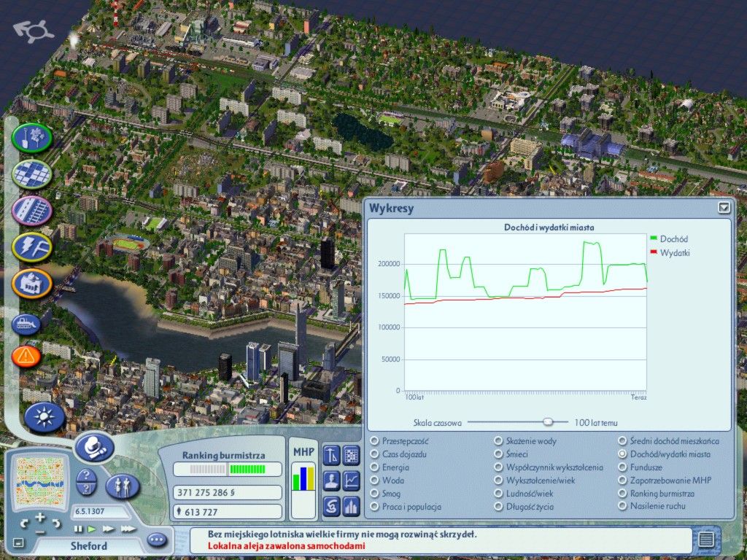
Task: Open the data views grid panel
Action: coord(351,455)
